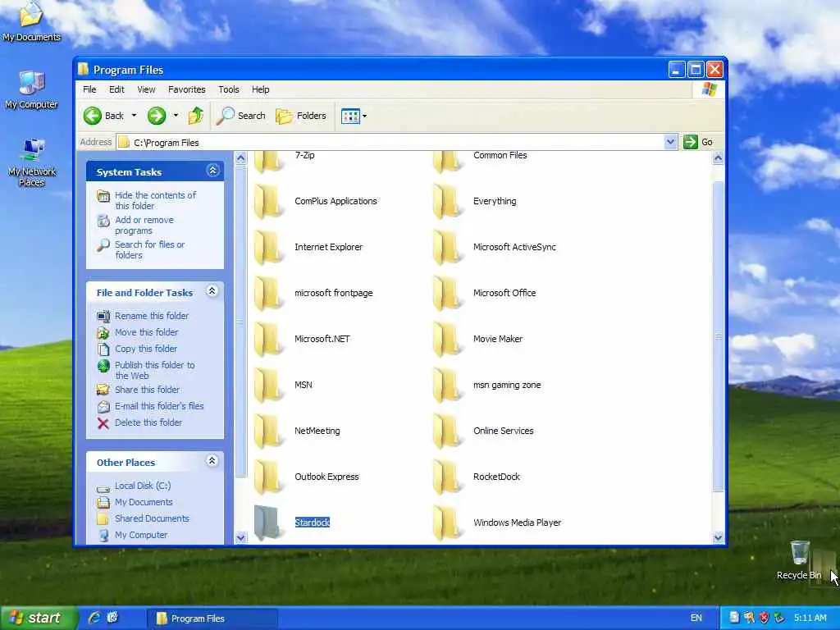
Task: Open My Documents in Other Places
Action: coord(144,502)
